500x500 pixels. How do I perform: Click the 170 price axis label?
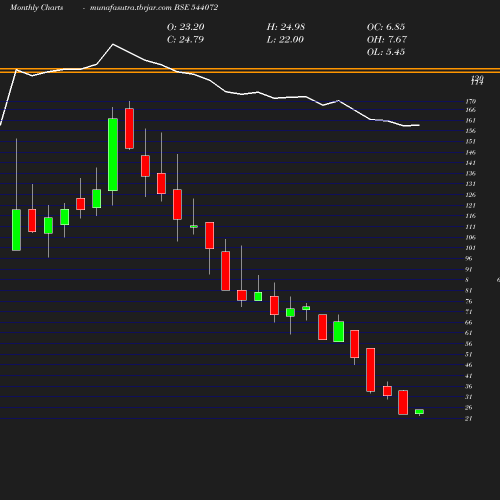(x=471, y=101)
